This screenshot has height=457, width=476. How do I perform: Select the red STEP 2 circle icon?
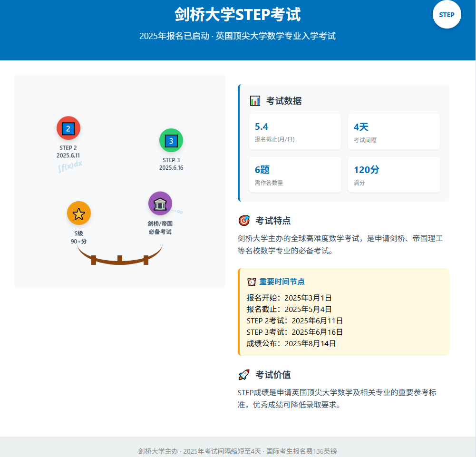click(68, 128)
